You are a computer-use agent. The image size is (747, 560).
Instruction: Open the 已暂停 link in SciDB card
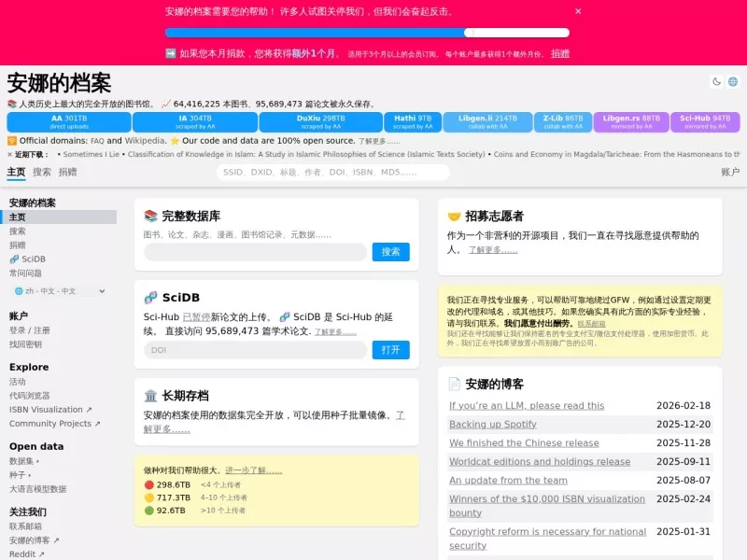pyautogui.click(x=196, y=317)
